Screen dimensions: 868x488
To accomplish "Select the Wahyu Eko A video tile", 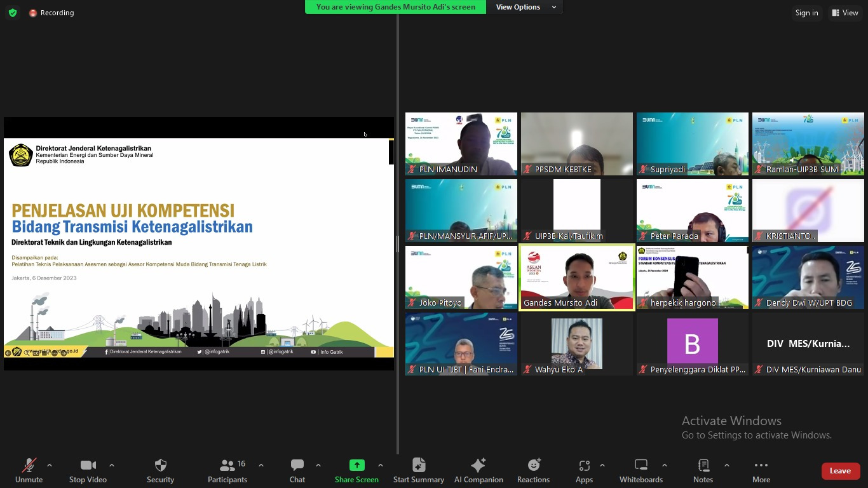I will click(x=577, y=344).
